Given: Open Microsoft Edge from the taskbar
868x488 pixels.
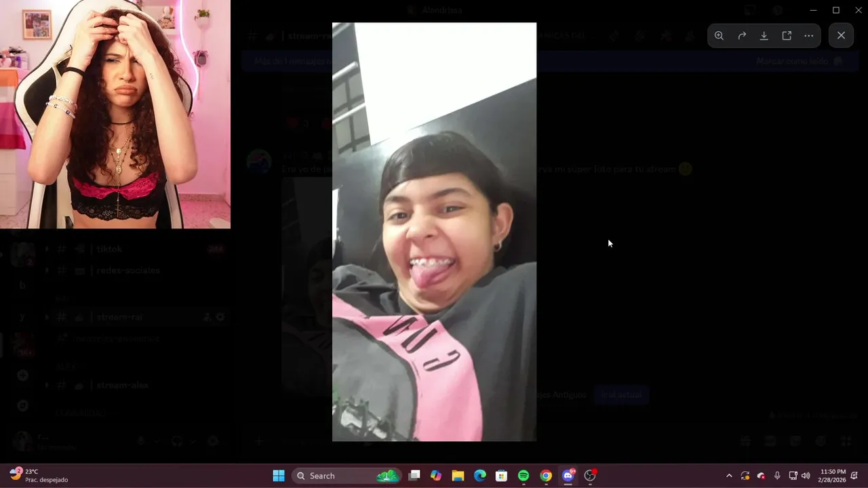Looking at the screenshot, I should point(480,476).
